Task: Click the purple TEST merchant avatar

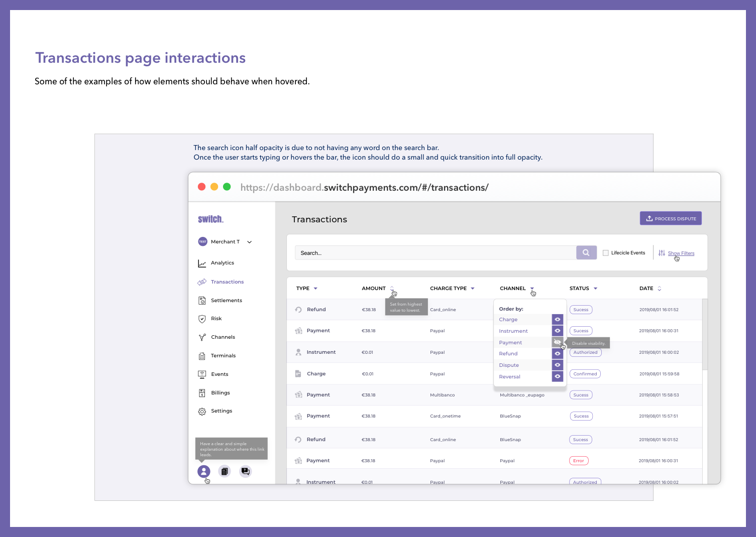Action: (202, 241)
